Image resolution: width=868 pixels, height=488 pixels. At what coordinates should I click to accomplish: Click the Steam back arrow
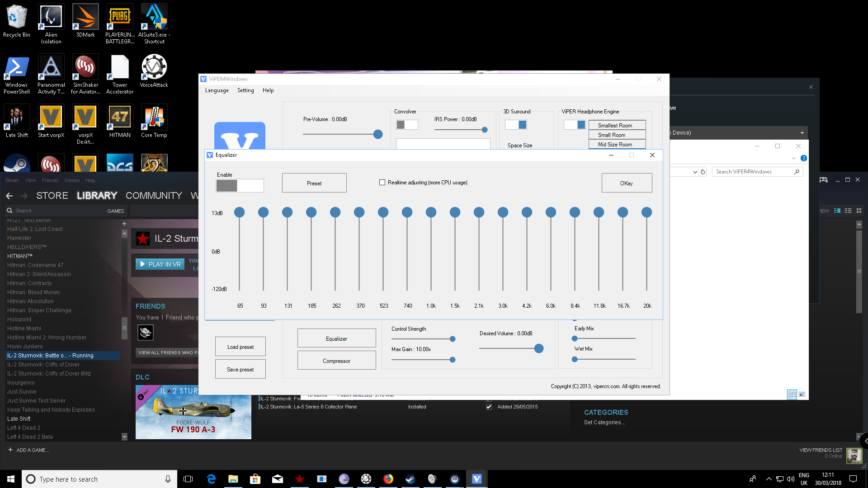coord(9,196)
